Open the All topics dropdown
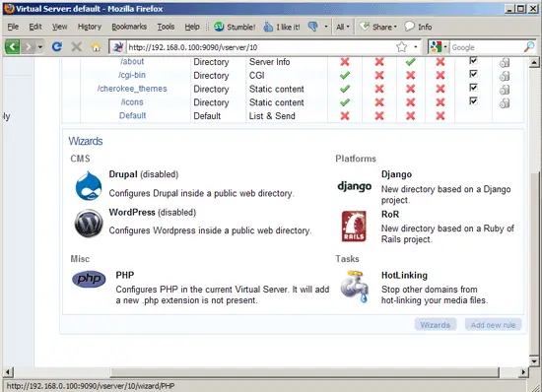The image size is (542, 392). (x=343, y=27)
